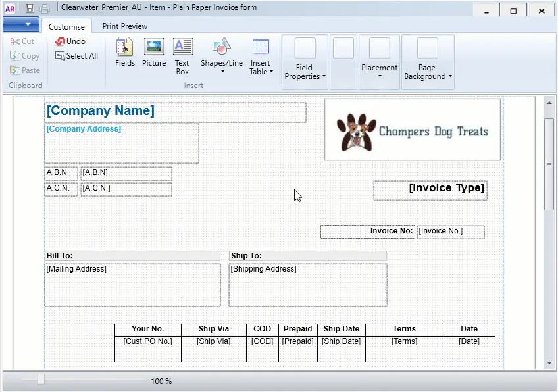Click the printer icon in title bar

coord(45,9)
